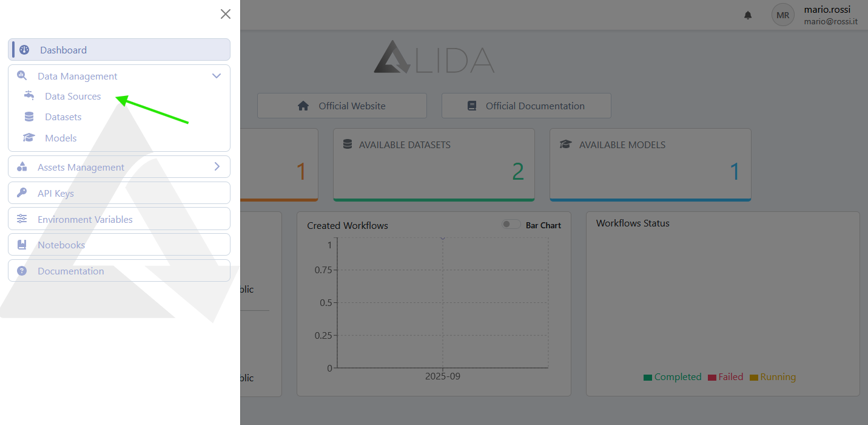Open the API Keys page

coord(119,193)
